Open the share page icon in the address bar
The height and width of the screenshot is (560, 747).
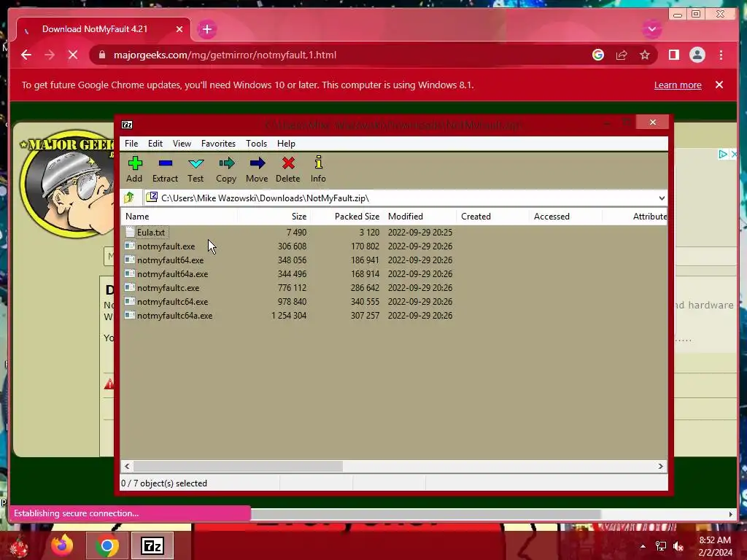[x=622, y=55]
